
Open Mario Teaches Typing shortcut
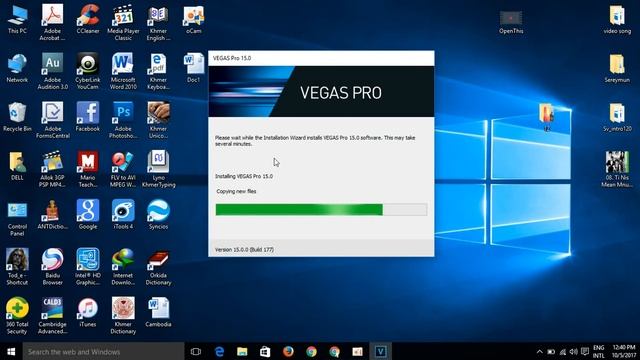pos(88,169)
